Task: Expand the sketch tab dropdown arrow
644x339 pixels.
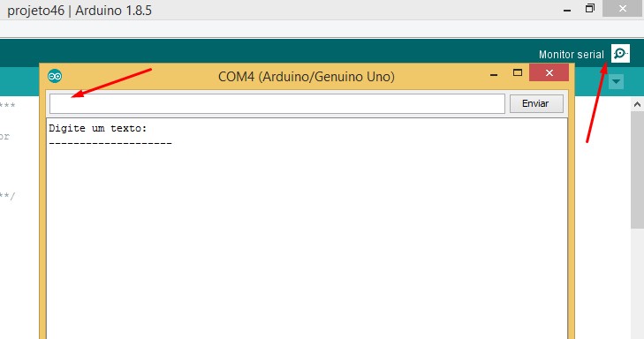Action: (616, 82)
